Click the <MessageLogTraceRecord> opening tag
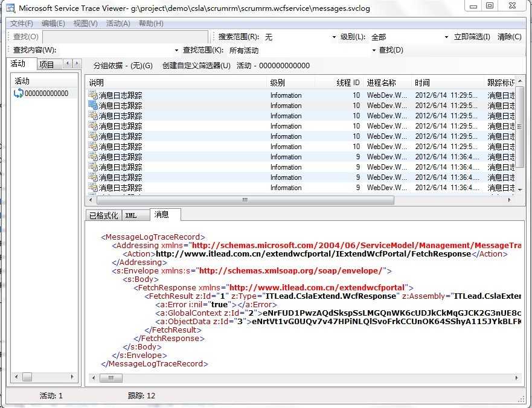The image size is (532, 408). [153, 237]
